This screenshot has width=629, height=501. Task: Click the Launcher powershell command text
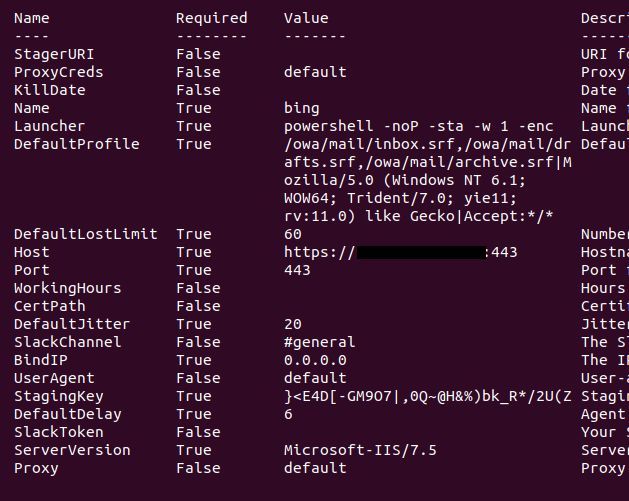click(419, 127)
